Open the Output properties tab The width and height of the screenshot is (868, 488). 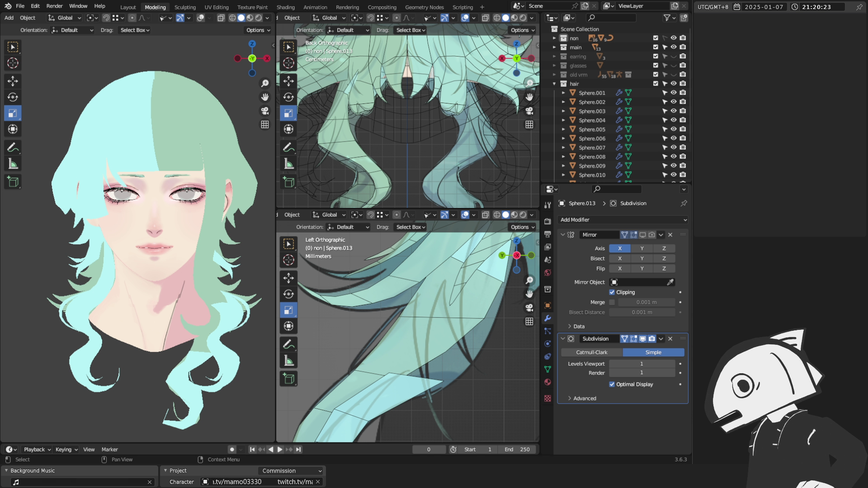coord(547,234)
